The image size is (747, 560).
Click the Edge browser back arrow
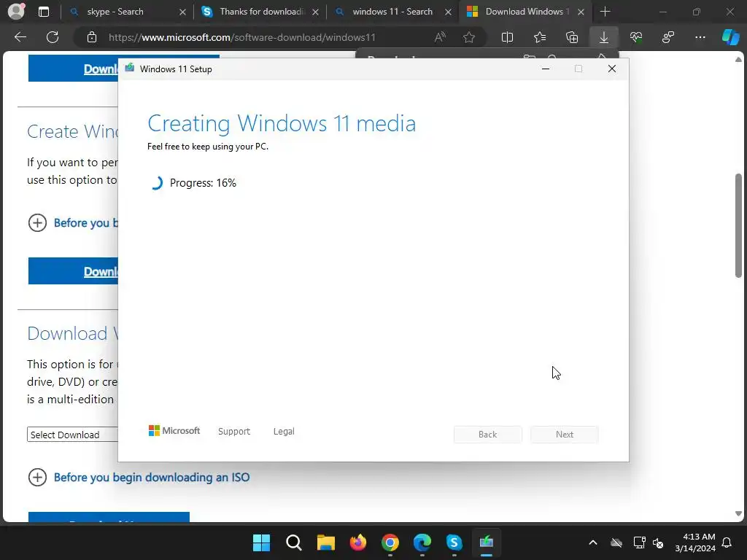(20, 37)
